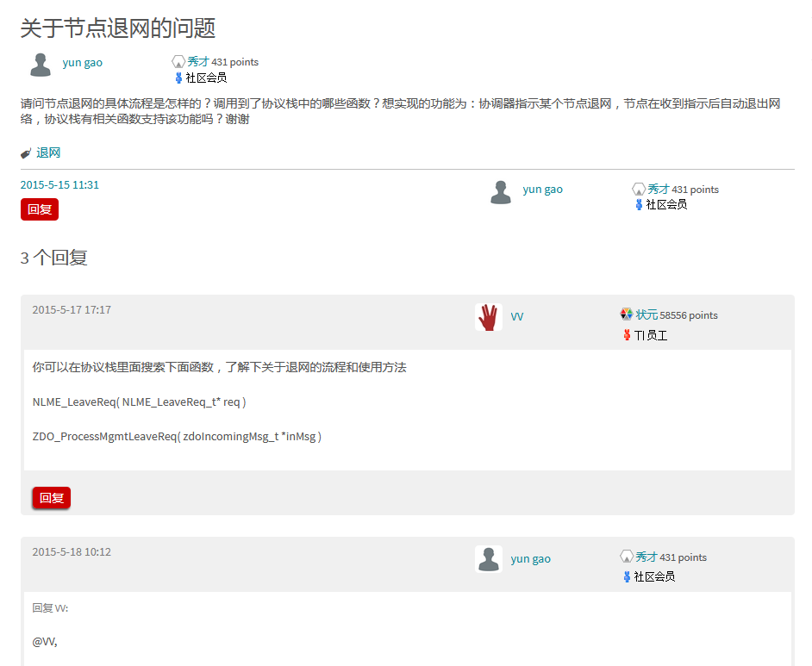This screenshot has width=812, height=666.
Task: Click the TI员工 label
Action: [651, 336]
